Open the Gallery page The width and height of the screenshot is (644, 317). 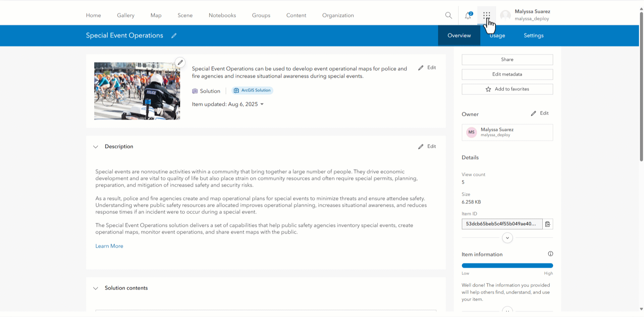(x=126, y=15)
